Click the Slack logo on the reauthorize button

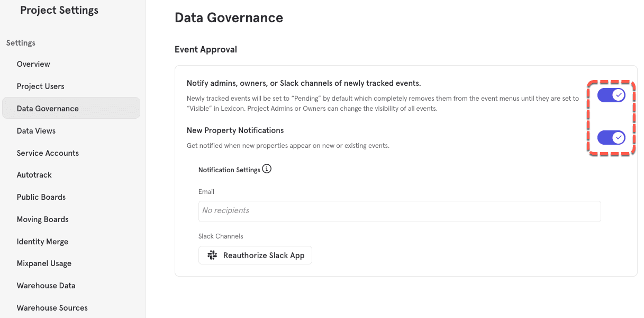pyautogui.click(x=212, y=255)
